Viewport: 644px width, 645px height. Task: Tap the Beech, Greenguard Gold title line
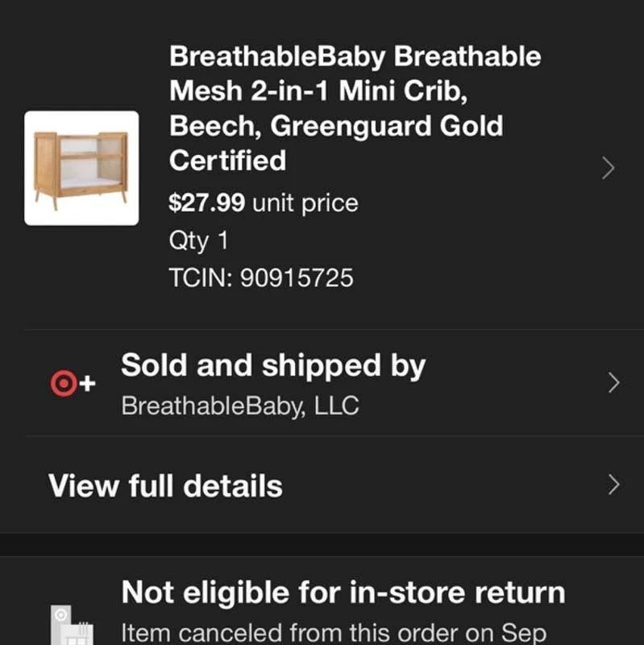[x=336, y=126]
